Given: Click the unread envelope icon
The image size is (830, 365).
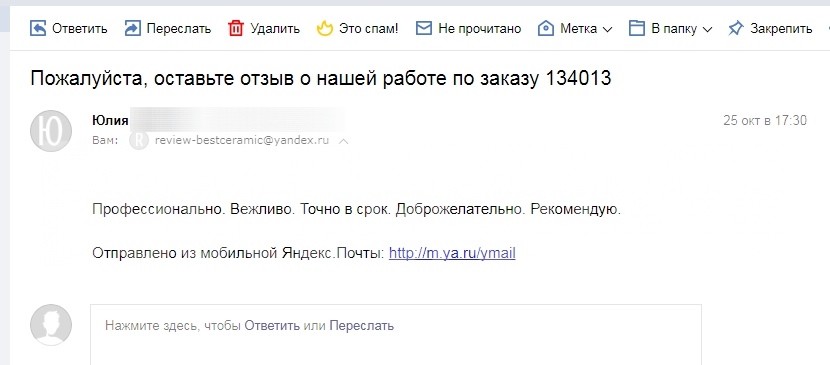Looking at the screenshot, I should point(424,28).
